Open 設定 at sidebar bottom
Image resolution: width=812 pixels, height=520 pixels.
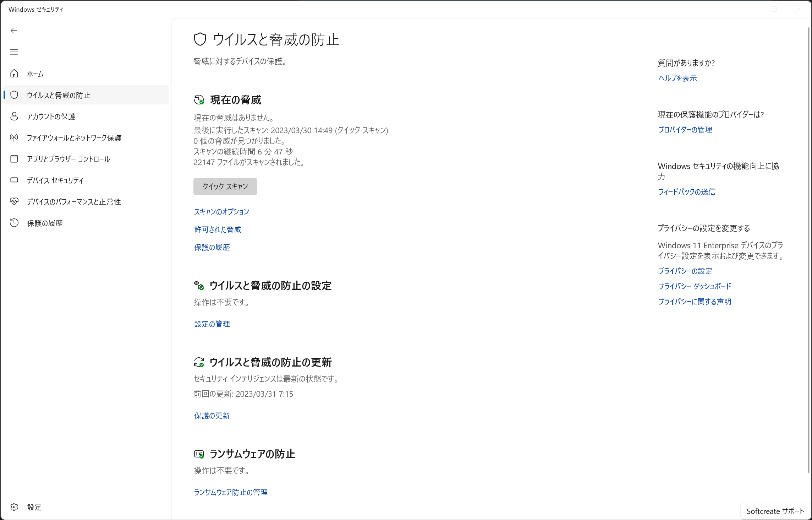pyautogui.click(x=86, y=507)
